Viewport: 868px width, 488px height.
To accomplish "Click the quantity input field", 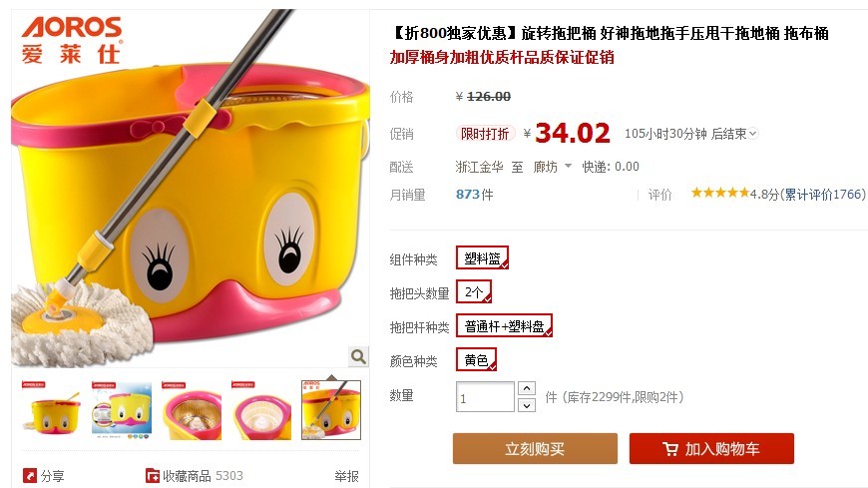I will pos(485,397).
